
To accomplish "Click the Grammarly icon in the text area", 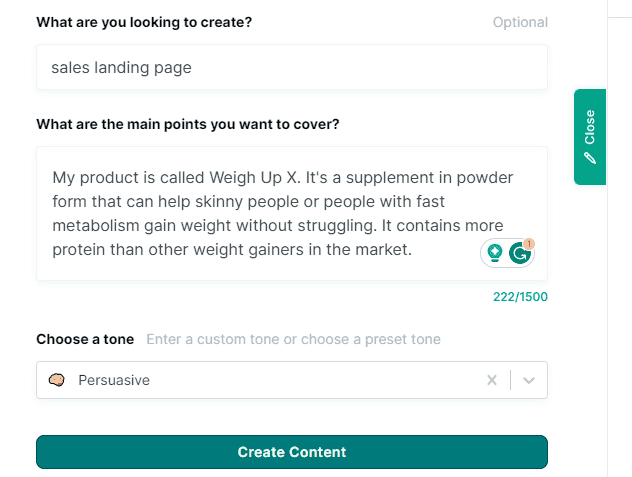I will 518,254.
